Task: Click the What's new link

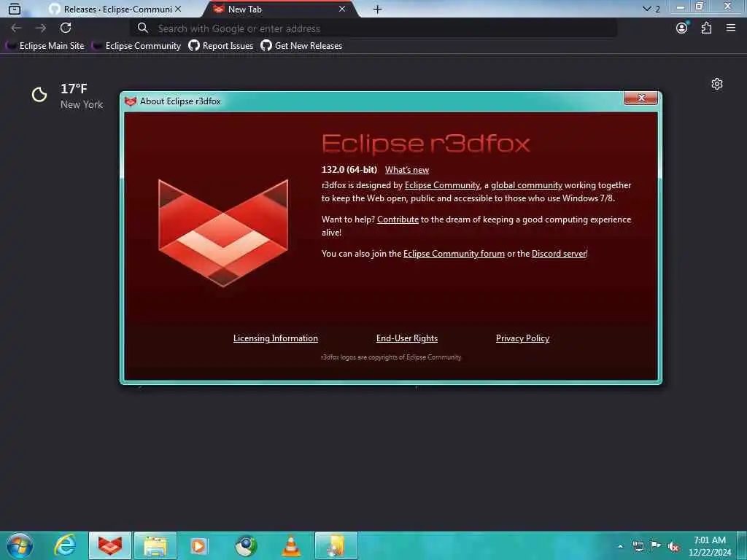Action: tap(407, 170)
